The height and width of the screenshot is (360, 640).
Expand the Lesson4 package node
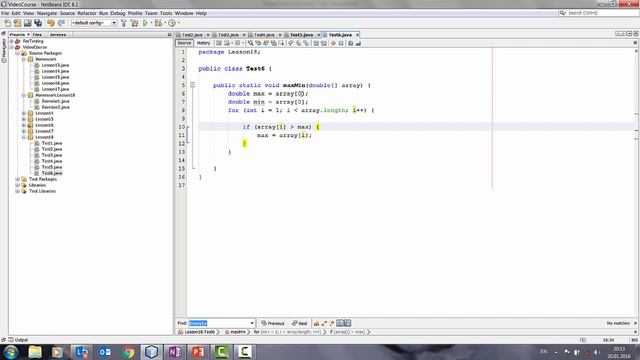click(x=24, y=113)
